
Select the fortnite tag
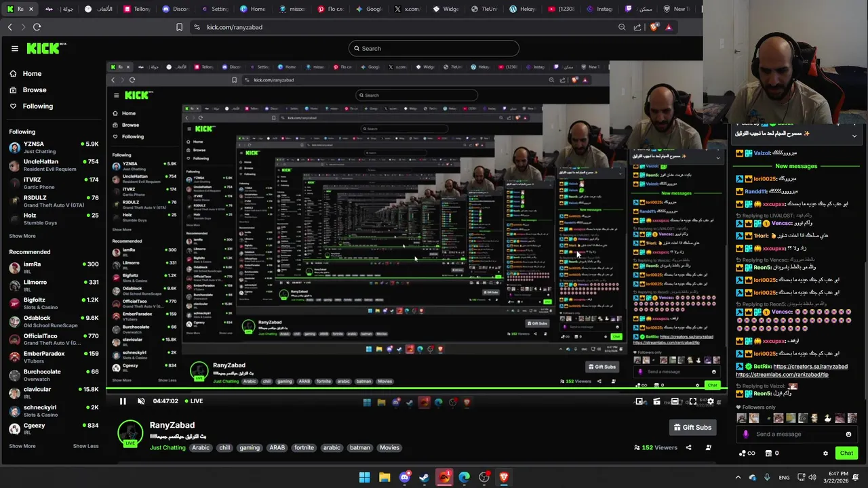304,447
